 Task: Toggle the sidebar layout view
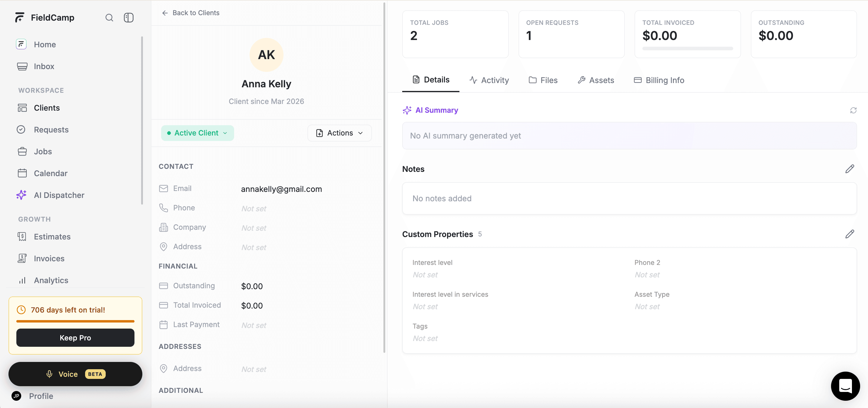click(x=128, y=18)
